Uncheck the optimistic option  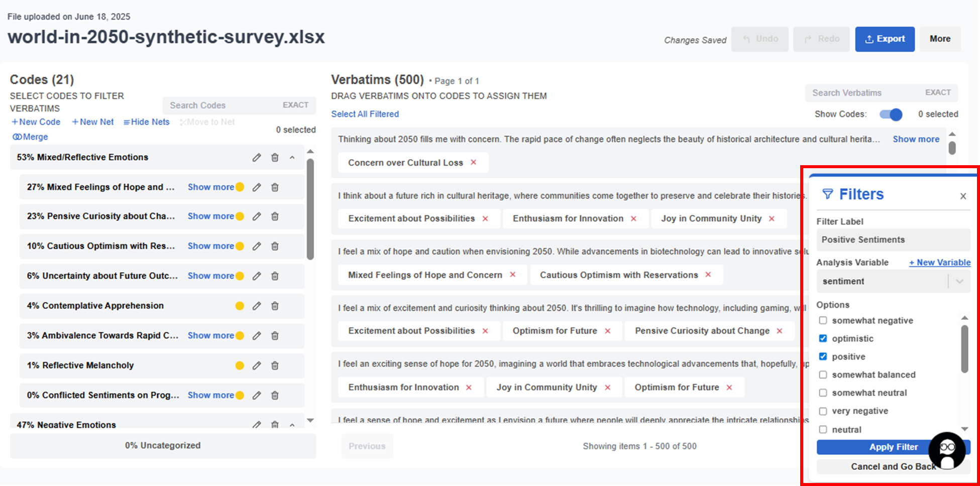click(823, 338)
